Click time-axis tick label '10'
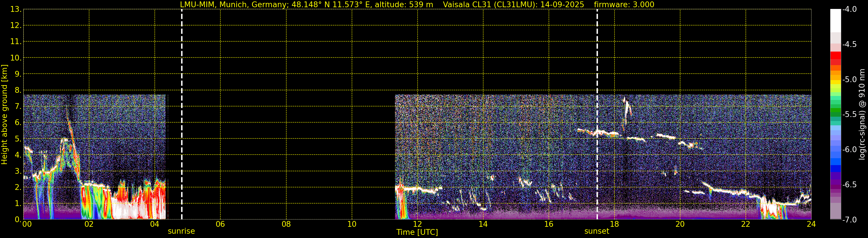Image resolution: width=868 pixels, height=238 pixels. [x=352, y=224]
